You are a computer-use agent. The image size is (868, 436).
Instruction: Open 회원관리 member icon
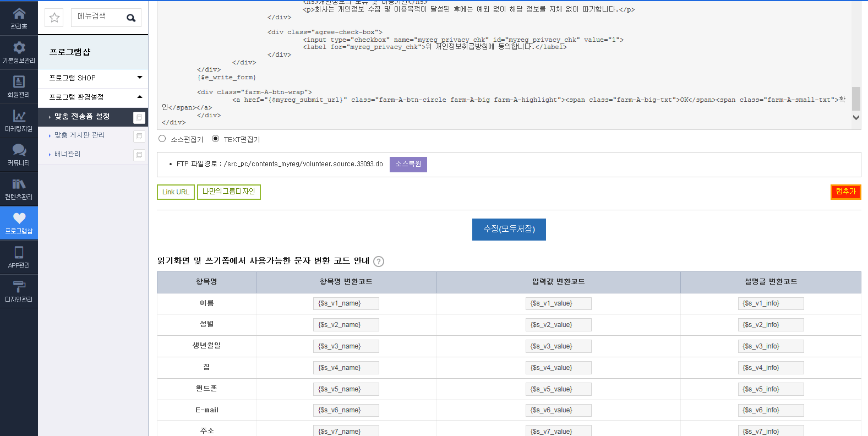click(x=19, y=81)
